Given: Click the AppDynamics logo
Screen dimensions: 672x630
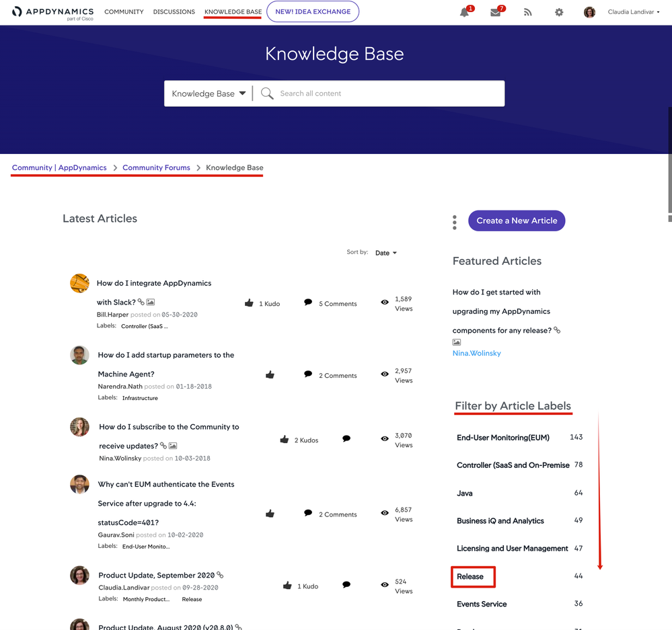Looking at the screenshot, I should [x=53, y=12].
